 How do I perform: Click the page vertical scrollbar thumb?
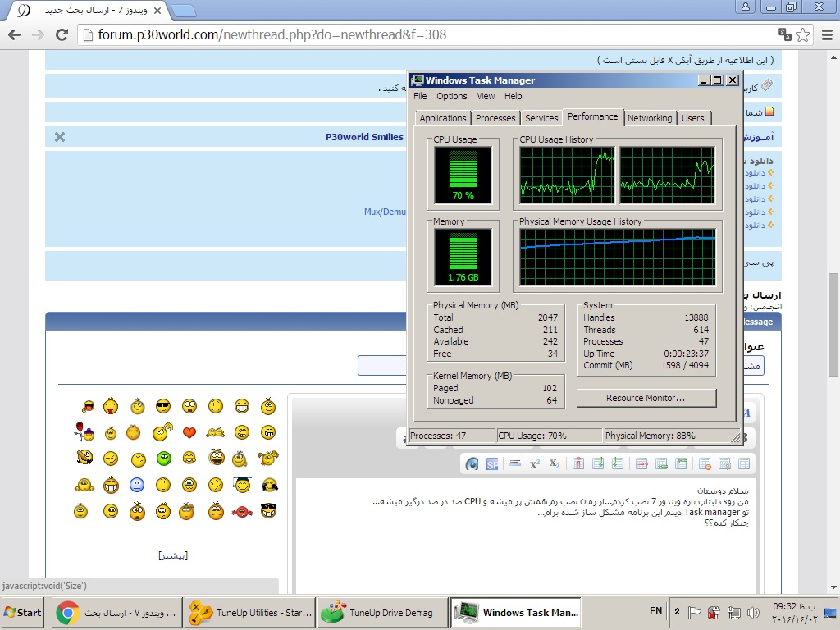833,325
